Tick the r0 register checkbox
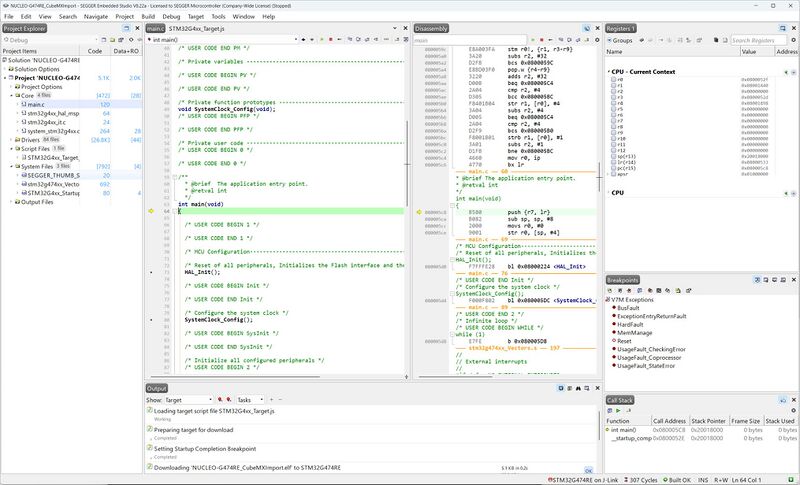 [613, 80]
